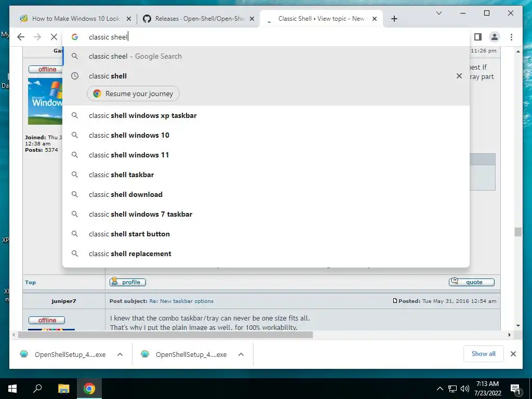Pick 'classic shell taskbar' suggestion
The width and height of the screenshot is (532, 399).
pos(266,175)
